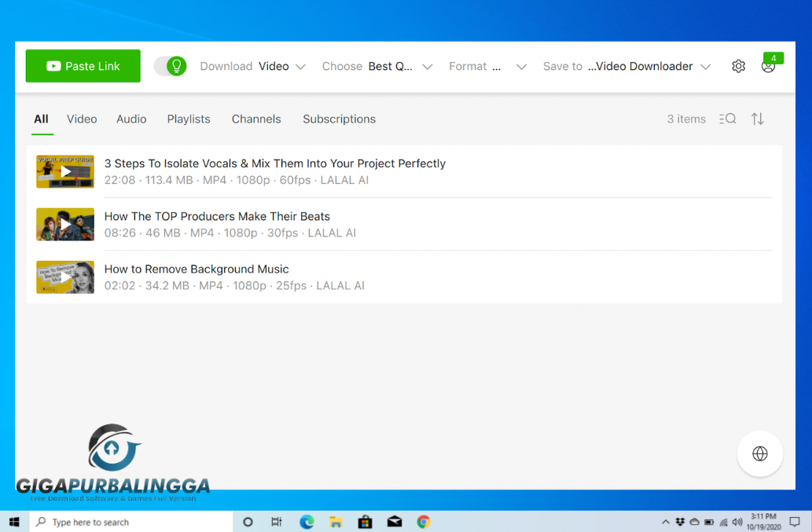Play the "How to Remove Background Music" video
The image size is (812, 532).
click(64, 277)
